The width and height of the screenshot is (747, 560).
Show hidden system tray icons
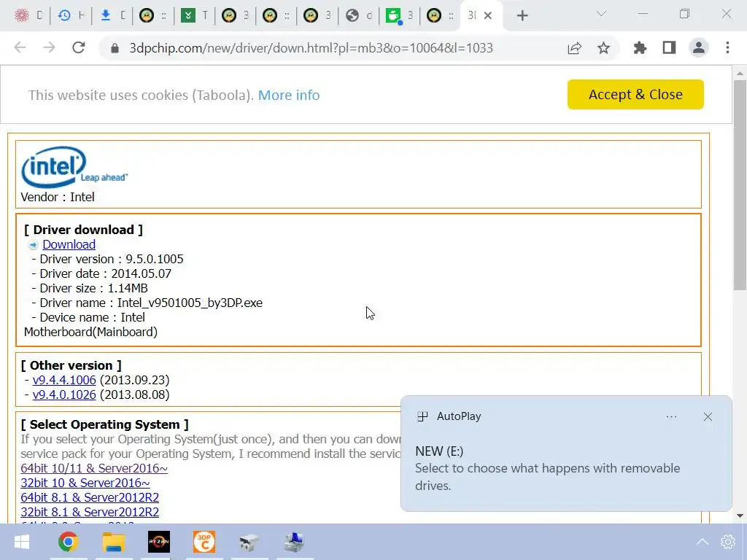click(x=703, y=542)
